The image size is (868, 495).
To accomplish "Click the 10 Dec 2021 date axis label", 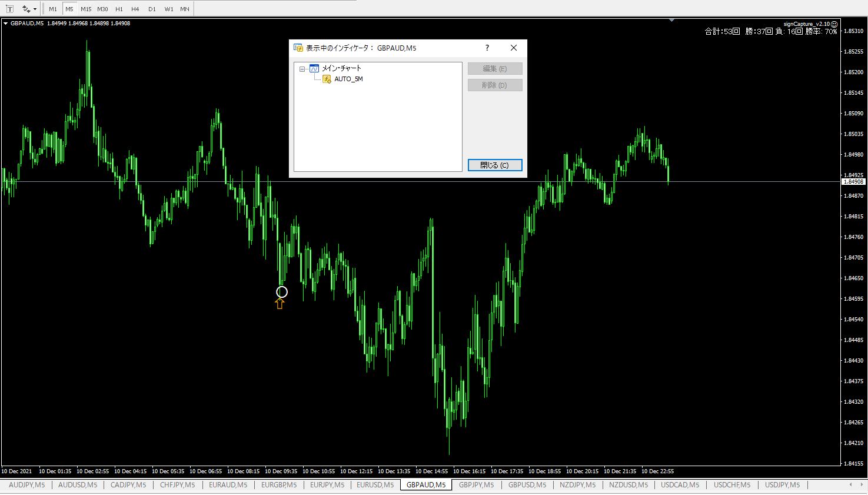I will click(16, 471).
